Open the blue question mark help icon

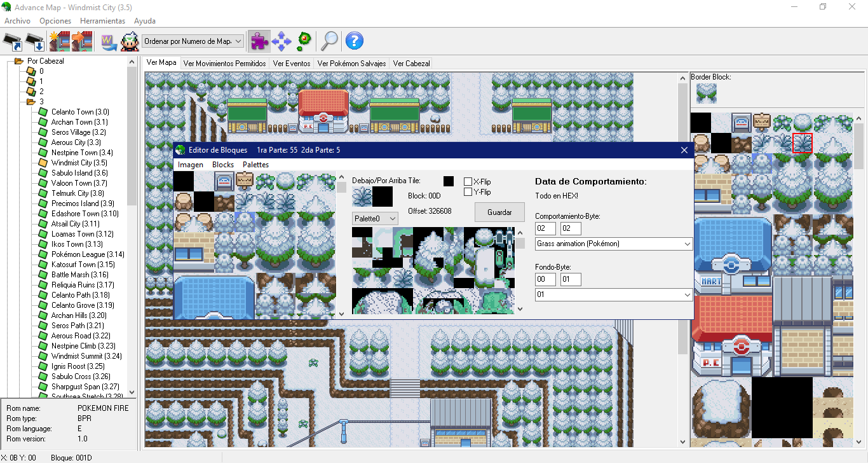(x=354, y=41)
